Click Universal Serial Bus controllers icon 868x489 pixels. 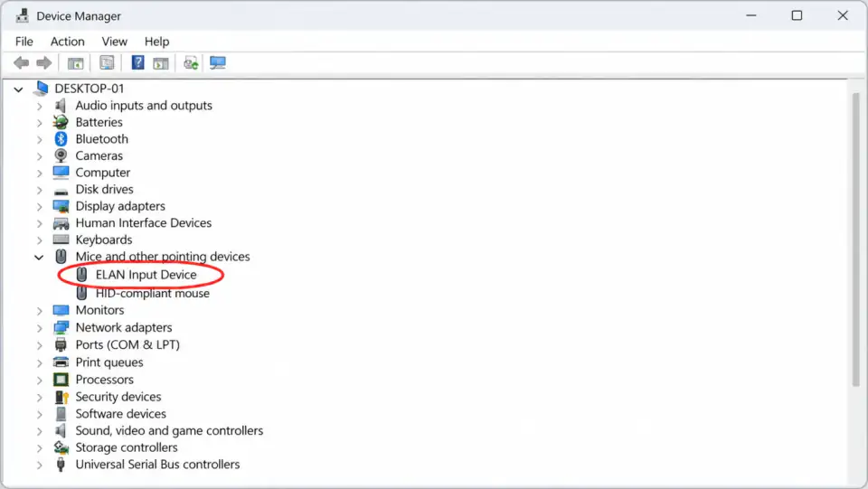click(61, 464)
